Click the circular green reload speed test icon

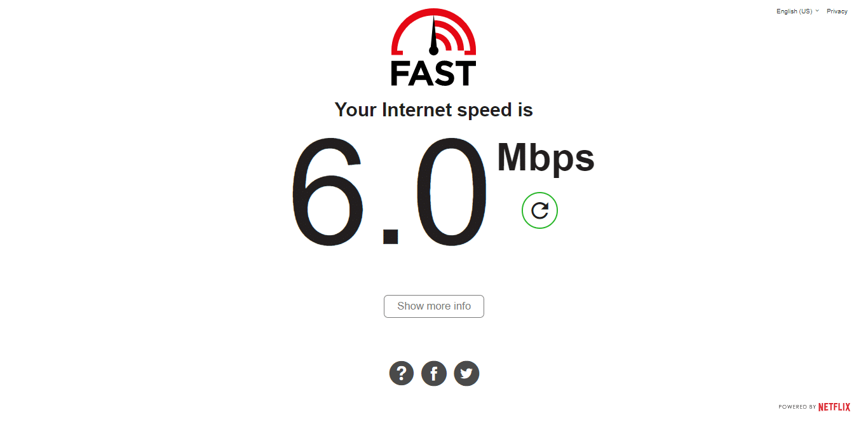[539, 210]
